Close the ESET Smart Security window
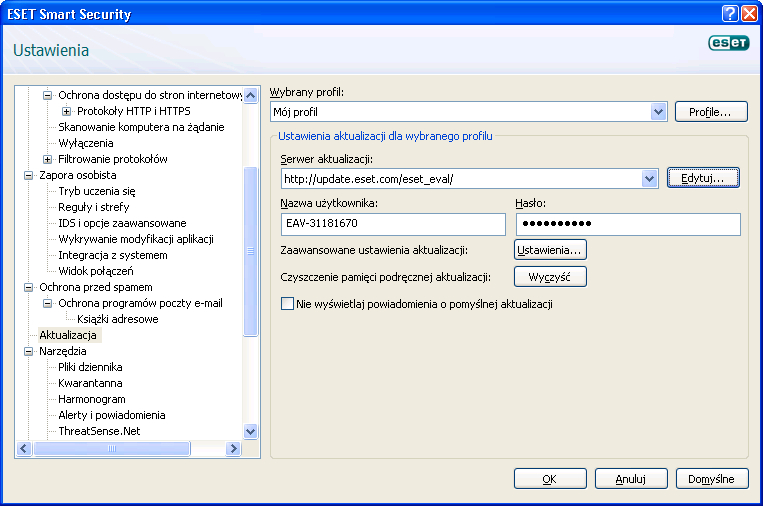 pyautogui.click(x=749, y=13)
